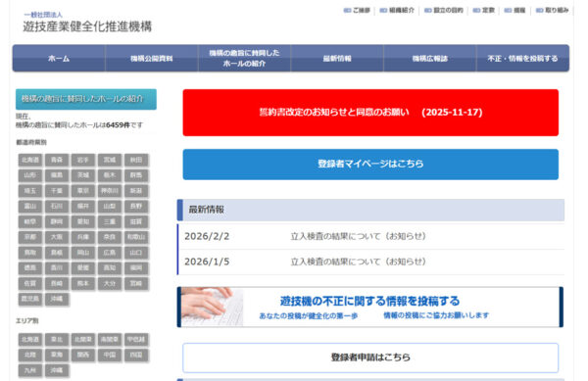Select the 鹿児島 prefecture button
This screenshot has width=588, height=381.
[30, 299]
